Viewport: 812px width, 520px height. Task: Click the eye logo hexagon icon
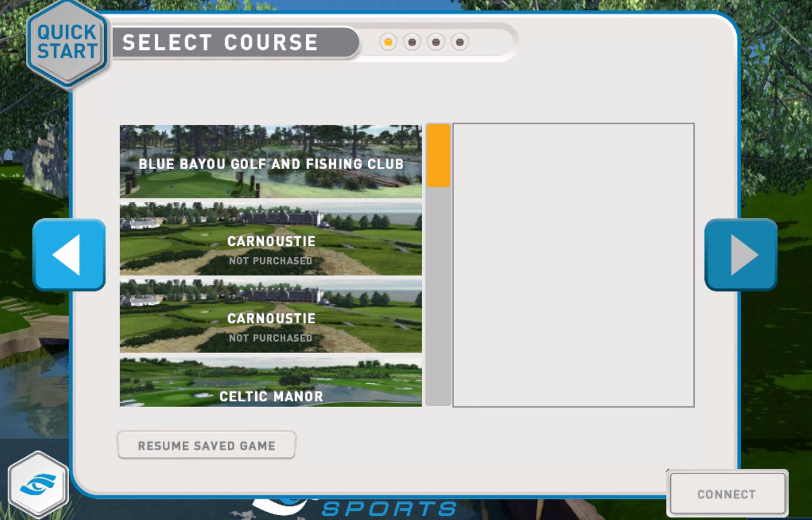(38, 485)
